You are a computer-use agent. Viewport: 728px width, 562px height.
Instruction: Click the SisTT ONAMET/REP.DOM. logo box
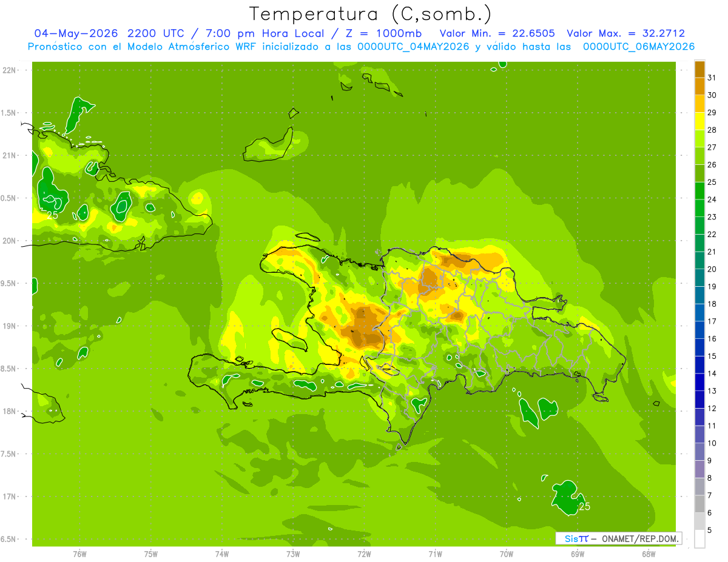pos(619,538)
